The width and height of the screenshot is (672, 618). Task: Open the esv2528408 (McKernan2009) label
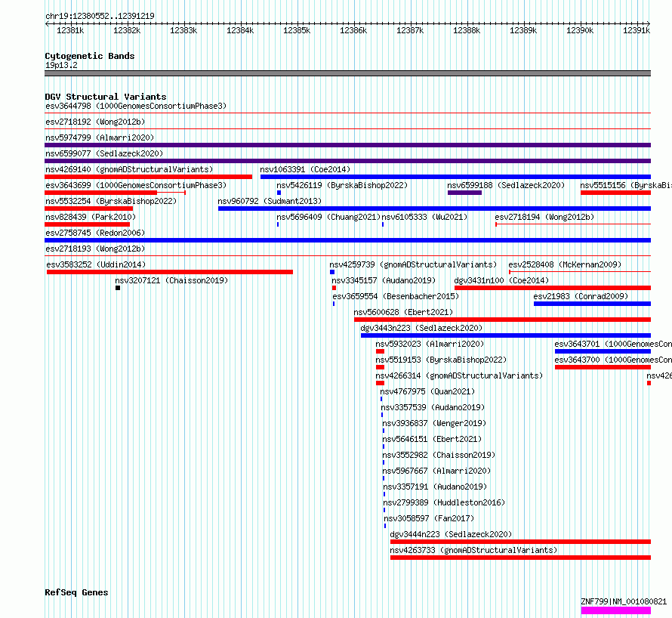point(565,264)
